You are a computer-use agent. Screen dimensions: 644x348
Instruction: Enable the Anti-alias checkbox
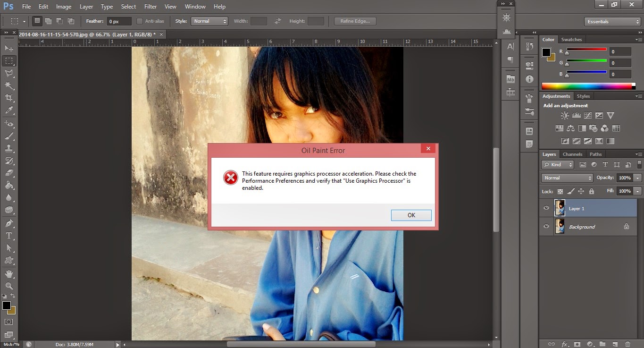point(140,21)
